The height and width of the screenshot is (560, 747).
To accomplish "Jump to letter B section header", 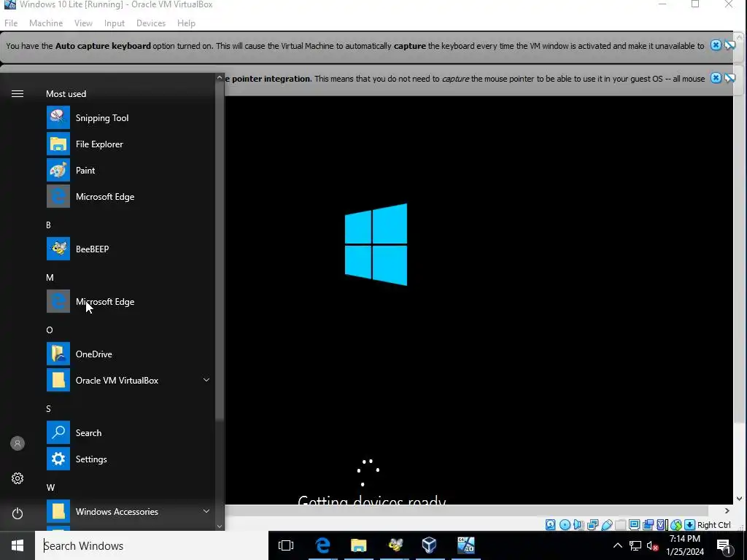I will point(48,225).
